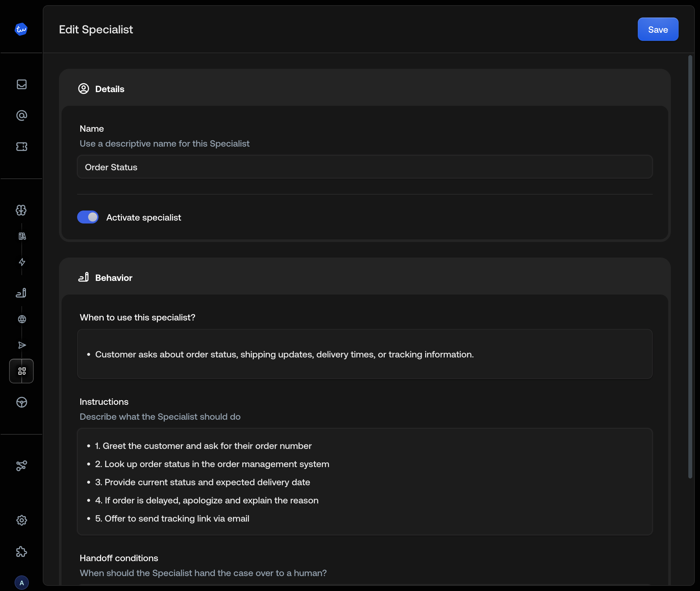Open the tickets icon in sidebar
This screenshot has width=700, height=591.
(x=22, y=147)
